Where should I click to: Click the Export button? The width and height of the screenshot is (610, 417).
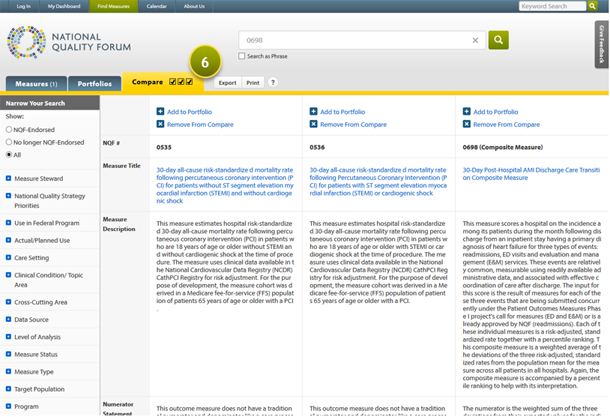click(x=227, y=82)
